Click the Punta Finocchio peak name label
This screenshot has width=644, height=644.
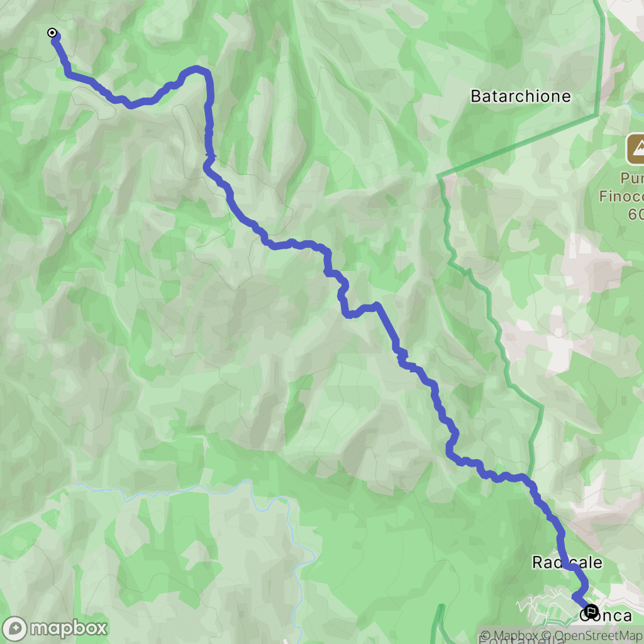[x=621, y=187]
